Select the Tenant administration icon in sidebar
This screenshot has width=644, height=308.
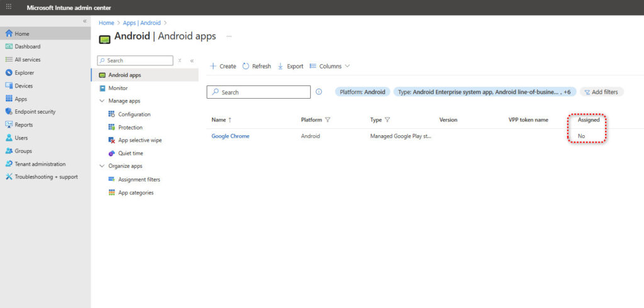pos(9,164)
